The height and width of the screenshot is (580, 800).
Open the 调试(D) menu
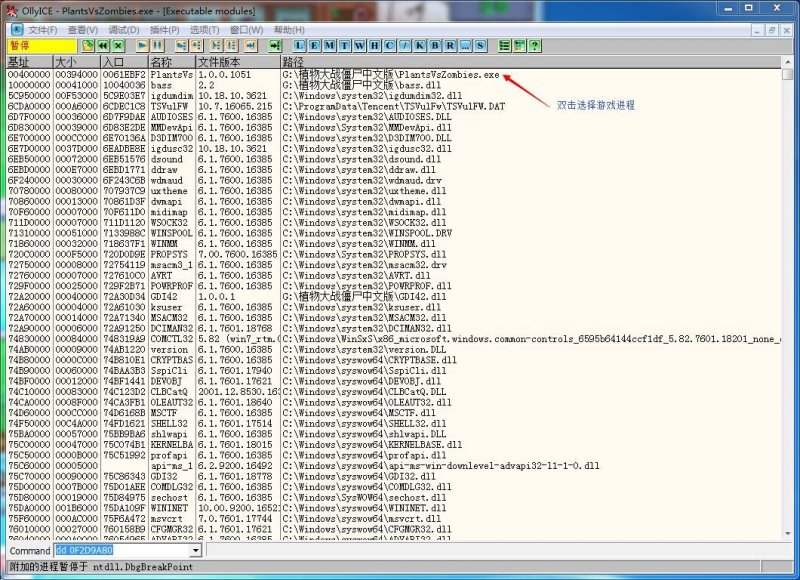pos(123,30)
